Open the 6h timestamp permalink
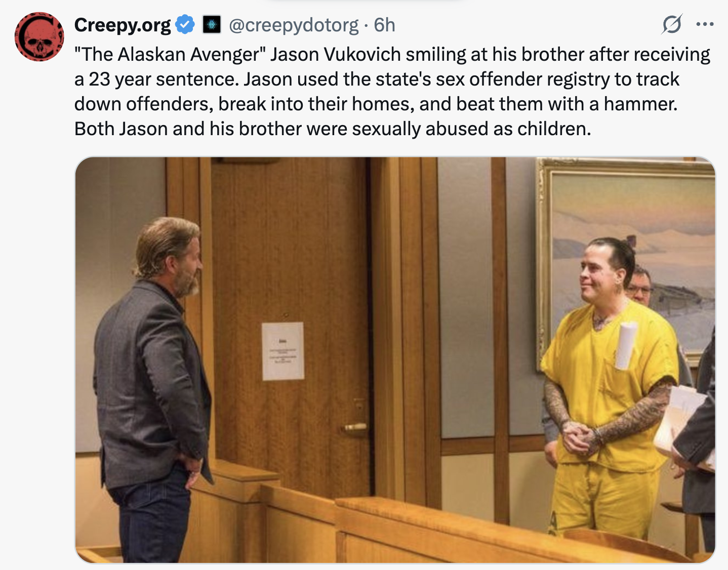728x570 pixels. pyautogui.click(x=384, y=25)
